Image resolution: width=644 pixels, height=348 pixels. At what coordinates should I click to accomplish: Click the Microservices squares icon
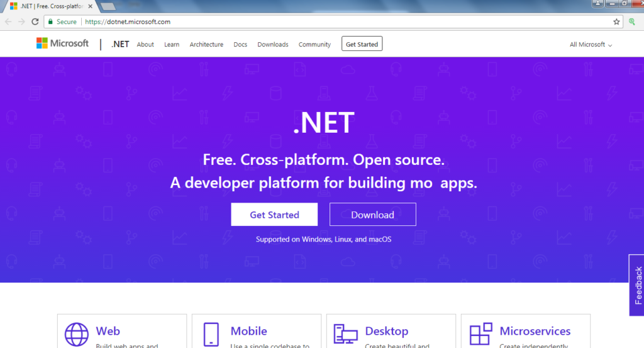(481, 334)
